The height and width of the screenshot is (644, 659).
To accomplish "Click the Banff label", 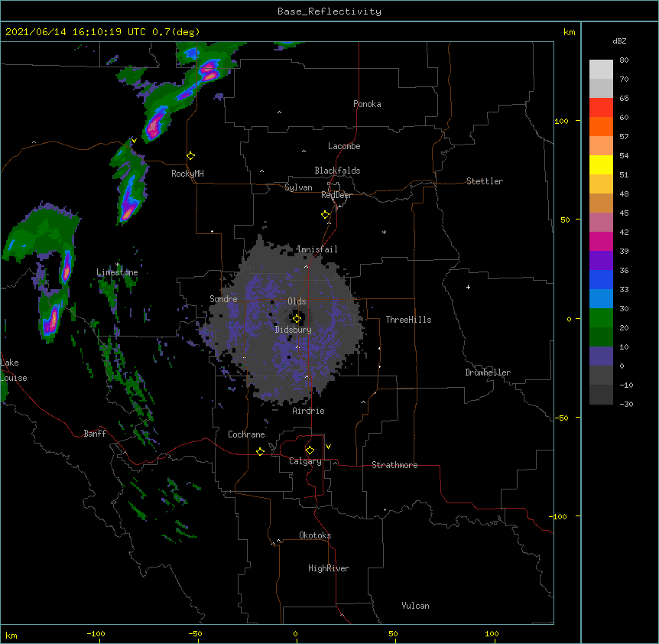I will tap(95, 434).
